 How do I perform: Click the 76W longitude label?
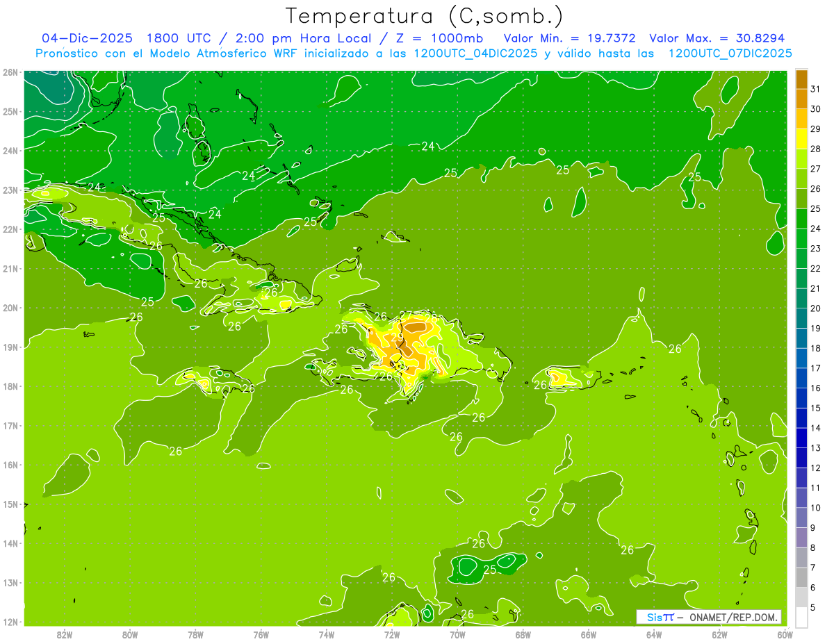[x=261, y=634]
